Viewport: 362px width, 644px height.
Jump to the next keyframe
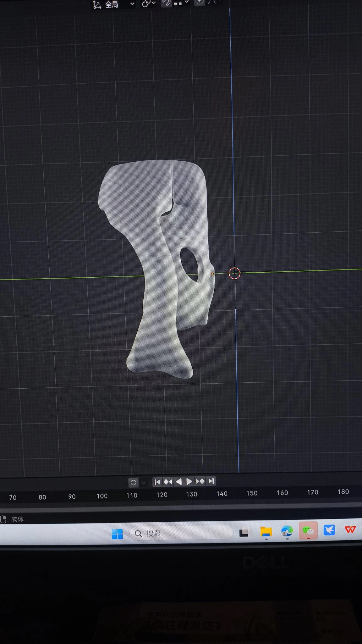(x=200, y=481)
